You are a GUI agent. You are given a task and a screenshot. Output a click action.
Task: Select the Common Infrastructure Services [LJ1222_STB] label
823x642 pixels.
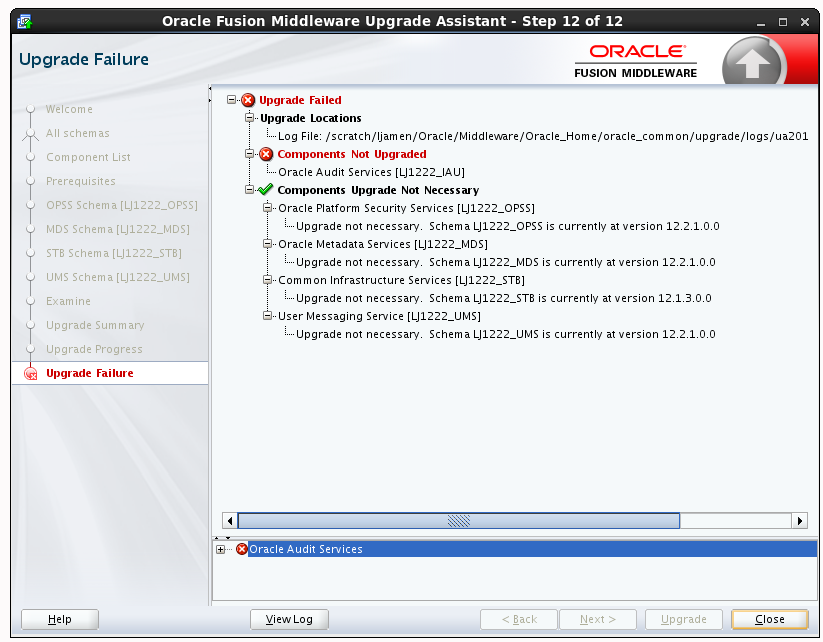pyautogui.click(x=402, y=280)
